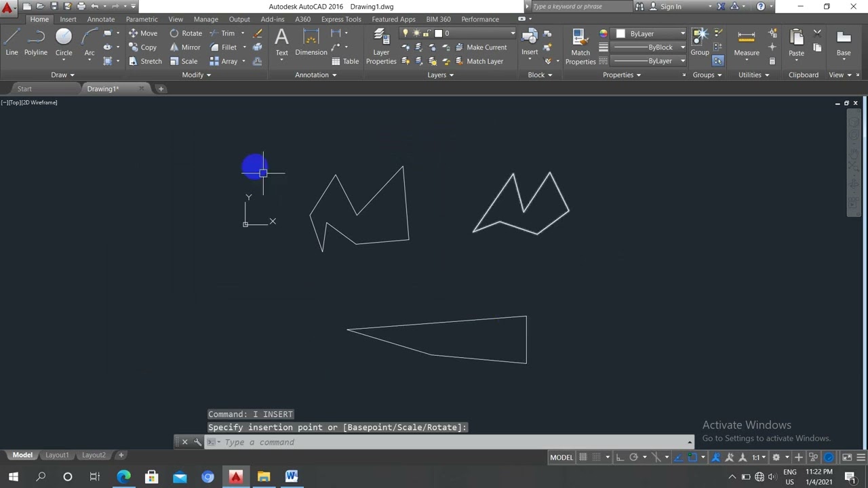Image resolution: width=868 pixels, height=488 pixels.
Task: Start the Copy command
Action: click(x=143, y=47)
